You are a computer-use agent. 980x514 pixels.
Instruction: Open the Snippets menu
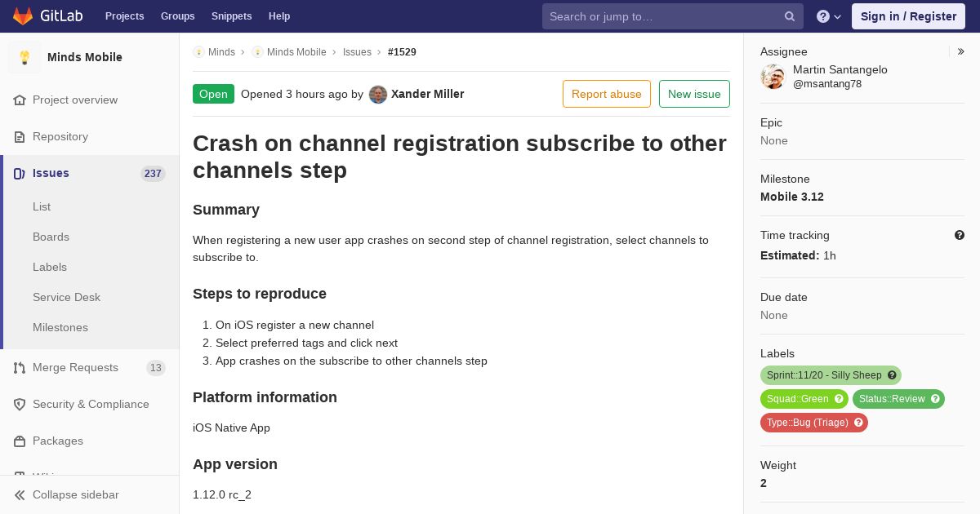[x=231, y=16]
